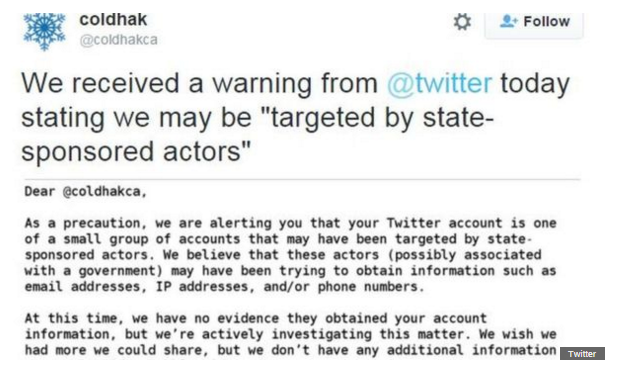619x367 pixels.
Task: Click the @coldhakca handle below the name
Action: click(118, 40)
